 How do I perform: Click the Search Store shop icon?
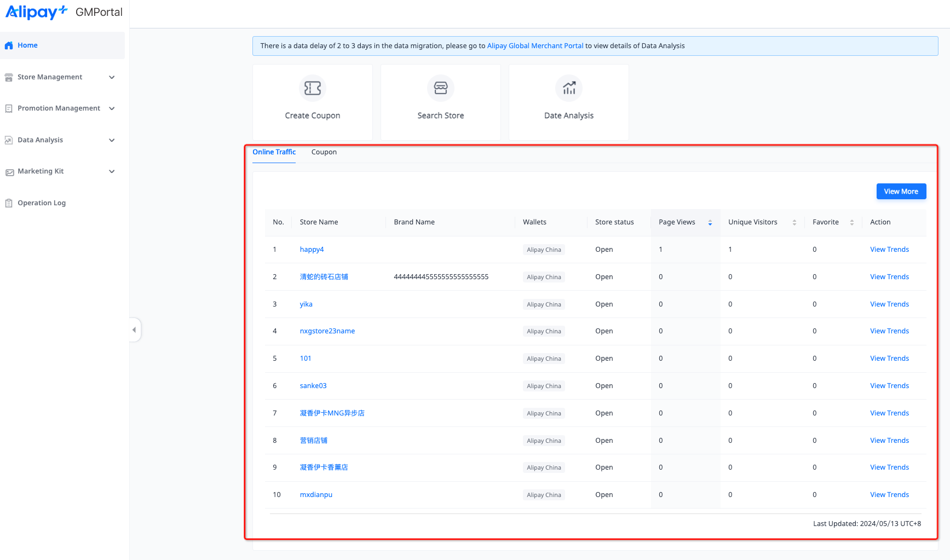440,88
